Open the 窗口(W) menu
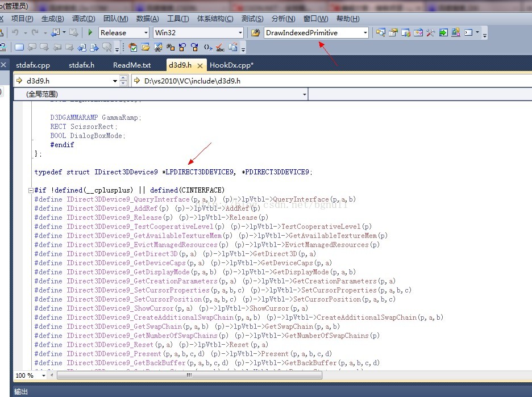This screenshot has height=397, width=532. 315,19
